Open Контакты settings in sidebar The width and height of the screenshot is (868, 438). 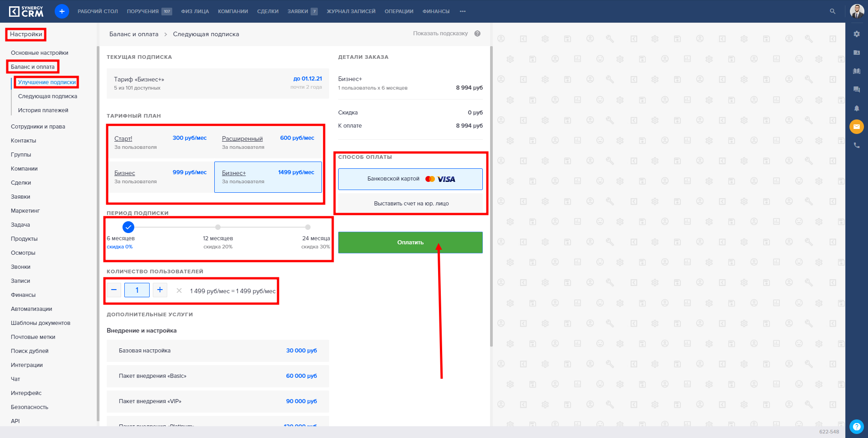click(x=24, y=141)
